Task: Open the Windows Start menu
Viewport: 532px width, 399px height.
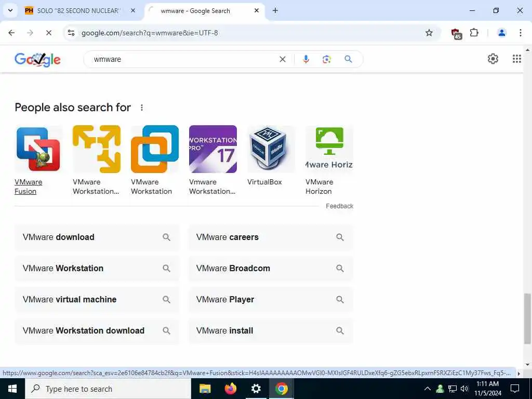Action: [12, 389]
